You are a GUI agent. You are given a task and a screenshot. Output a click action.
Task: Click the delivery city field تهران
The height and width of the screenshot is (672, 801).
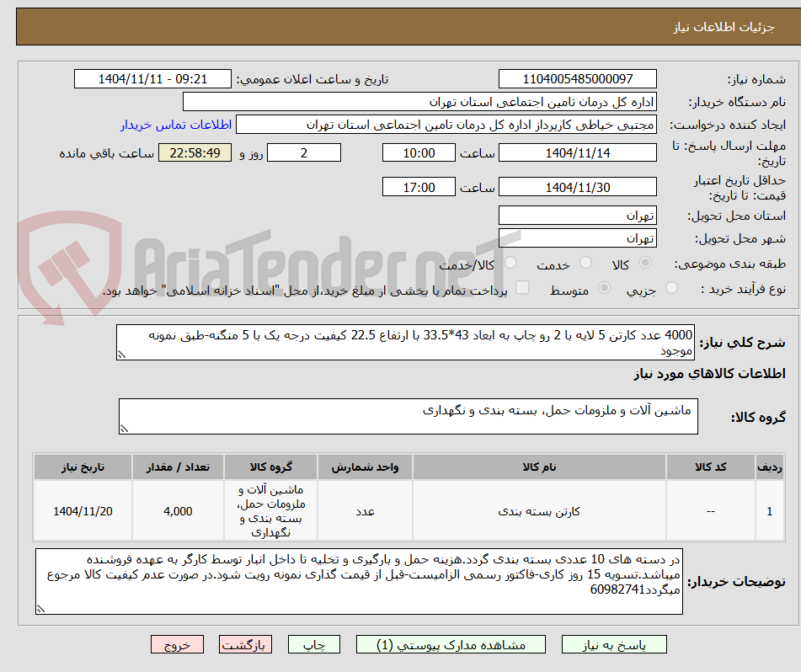click(x=577, y=238)
